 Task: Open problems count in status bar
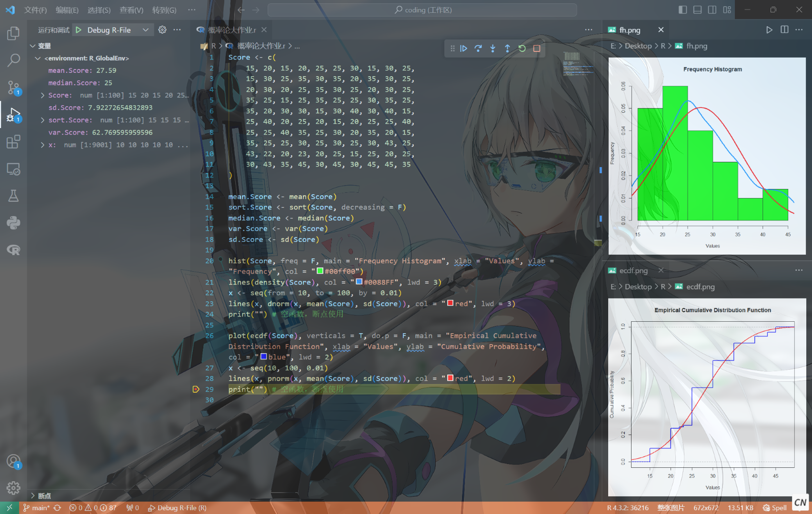[93, 508]
